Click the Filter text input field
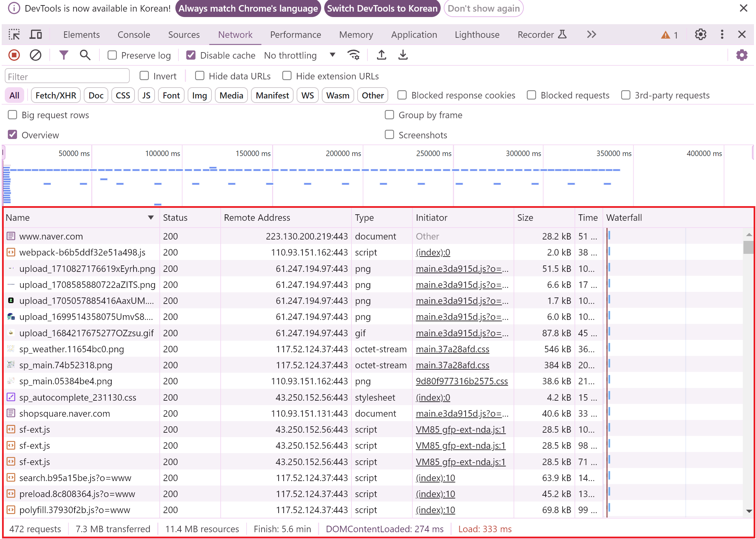The height and width of the screenshot is (539, 756). (67, 76)
